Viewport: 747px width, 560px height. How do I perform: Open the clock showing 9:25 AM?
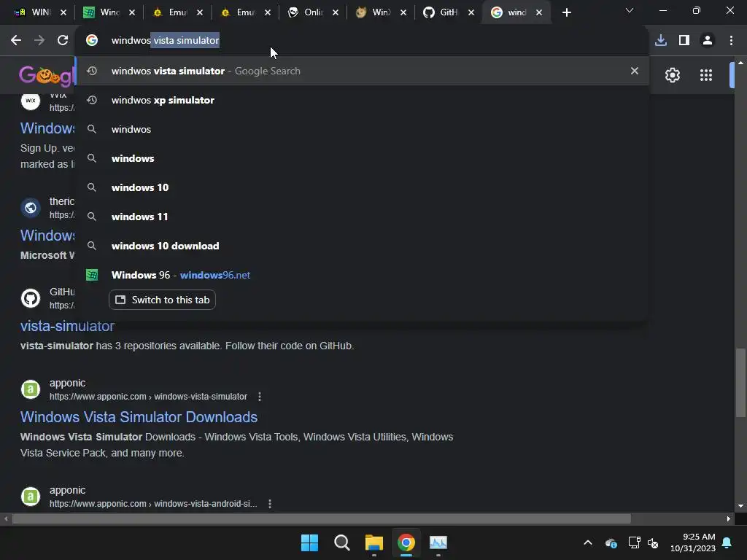(x=693, y=542)
